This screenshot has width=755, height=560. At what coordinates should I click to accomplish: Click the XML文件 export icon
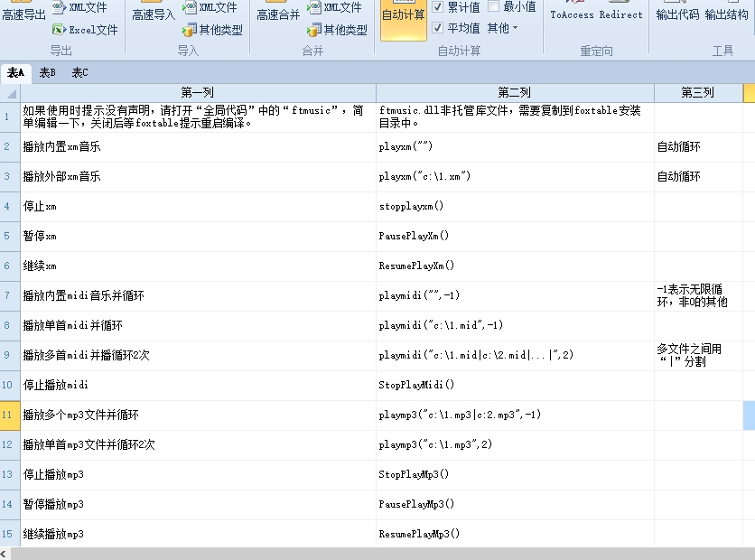[59, 7]
